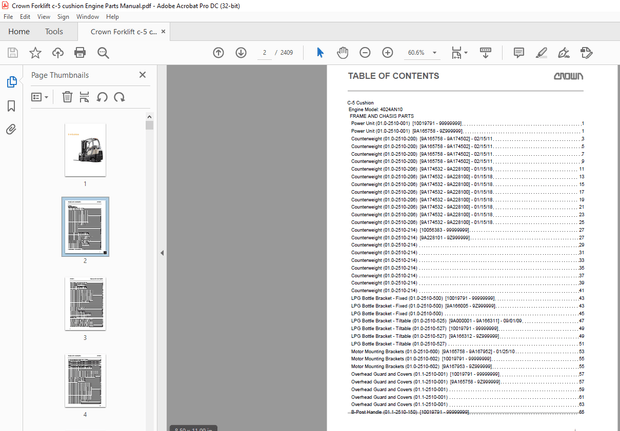Open the View menu
This screenshot has height=431, width=620.
coord(43,17)
